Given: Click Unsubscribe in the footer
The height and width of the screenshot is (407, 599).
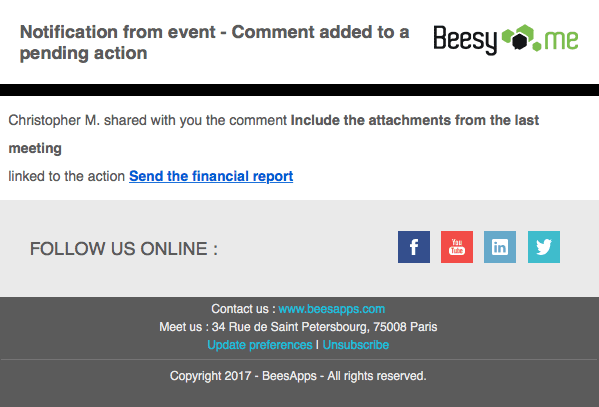Looking at the screenshot, I should point(356,345).
